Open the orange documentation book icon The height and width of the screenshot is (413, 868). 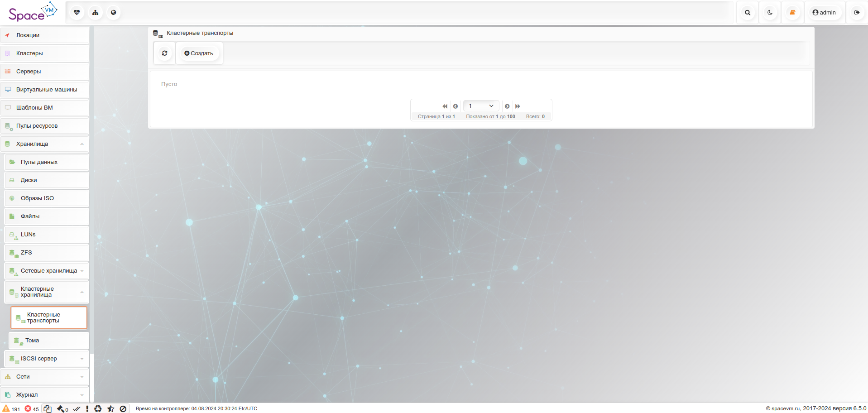click(x=792, y=13)
